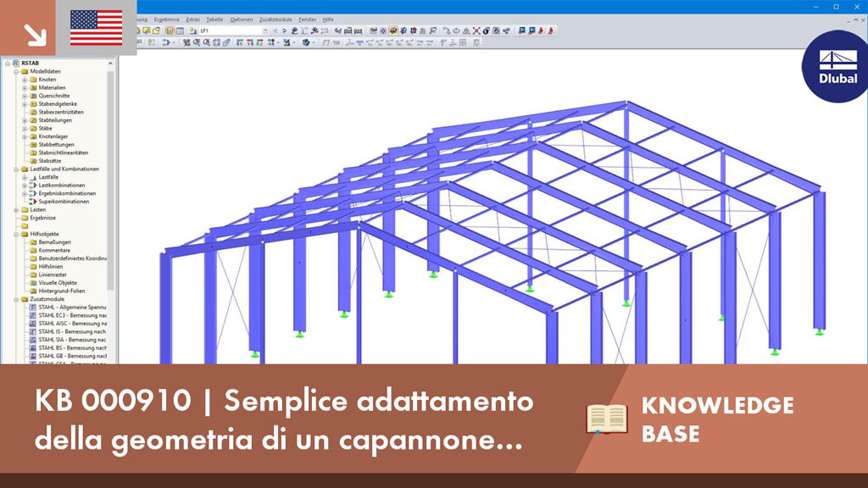Image resolution: width=868 pixels, height=488 pixels.
Task: Toggle the table display icon
Action: pos(180,31)
